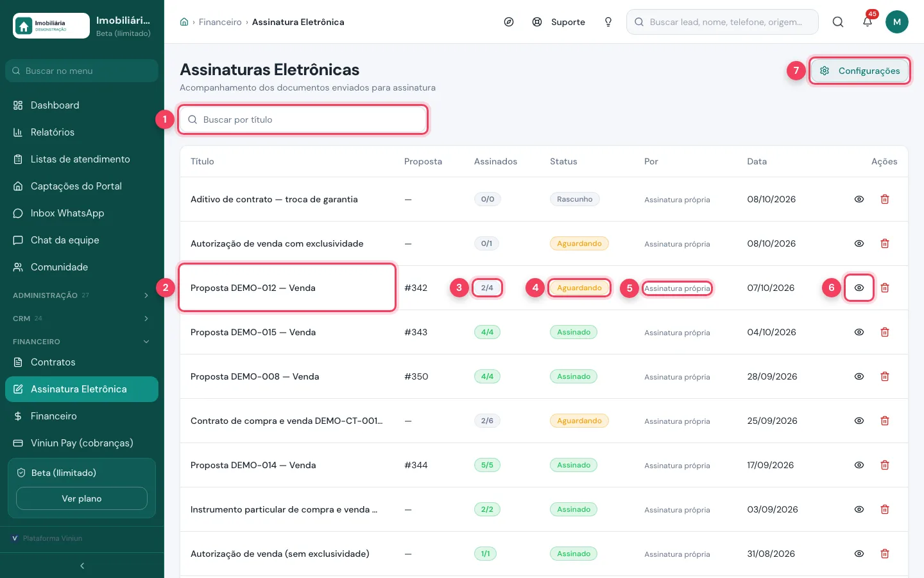Click the global lead search input
924x578 pixels.
coord(723,22)
